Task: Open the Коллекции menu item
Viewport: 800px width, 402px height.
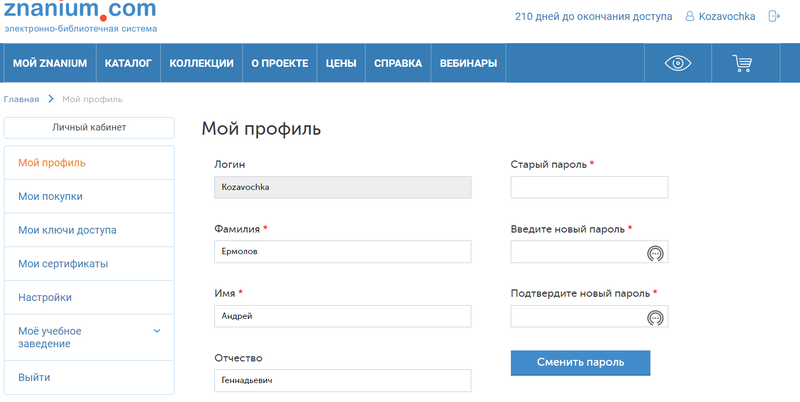Action: tap(201, 64)
